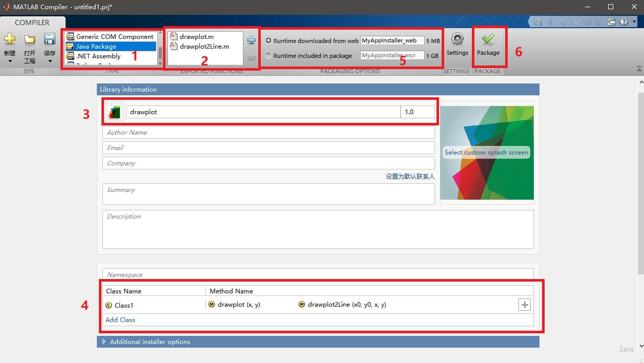
Task: Click the Switch Windows icon
Action: tap(612, 22)
